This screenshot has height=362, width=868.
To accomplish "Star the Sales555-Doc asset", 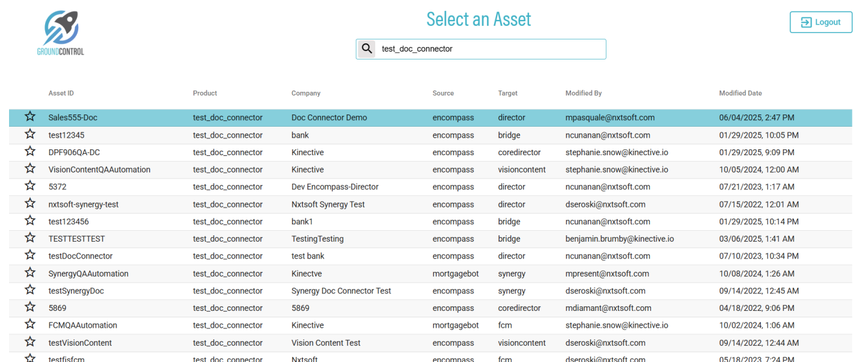I will pyautogui.click(x=30, y=117).
